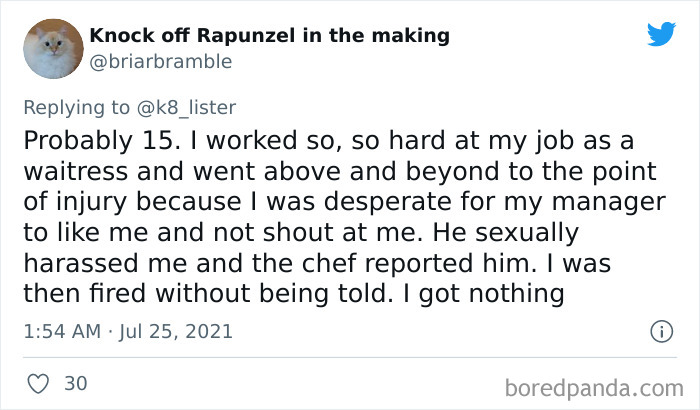The image size is (700, 410).
Task: Open Knock off Rapunzel in the making profile name
Action: point(269,36)
